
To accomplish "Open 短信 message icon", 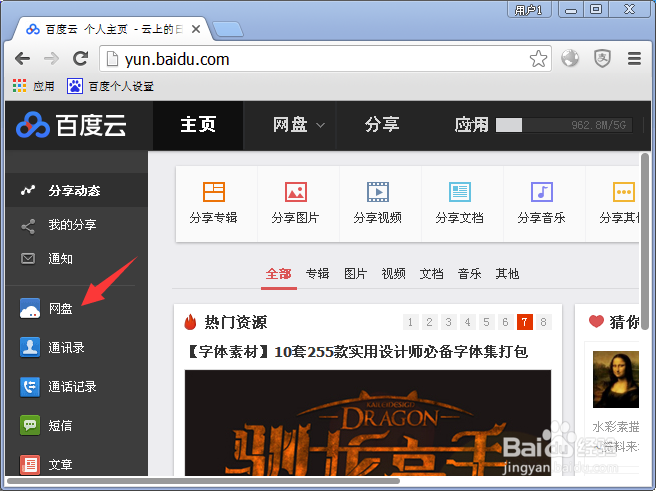I will pyautogui.click(x=30, y=425).
